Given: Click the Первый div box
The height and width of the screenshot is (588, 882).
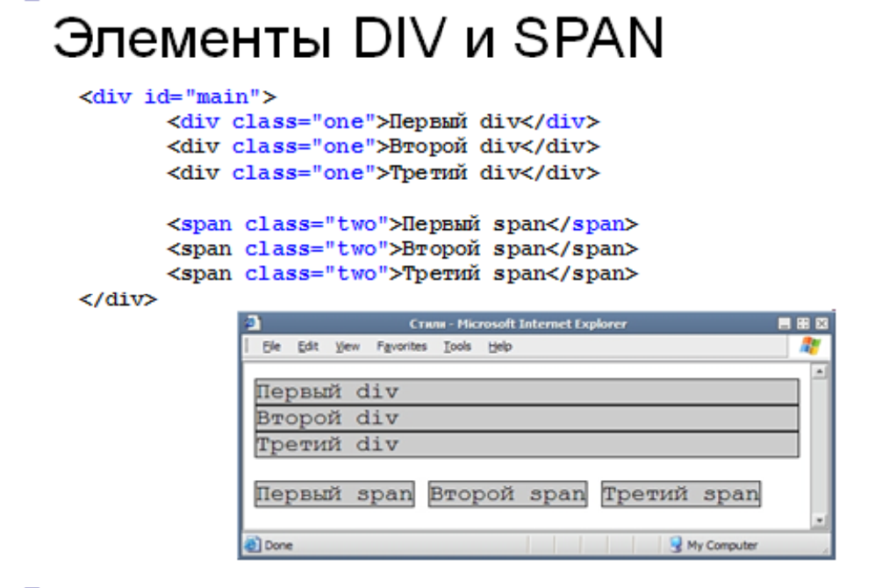Looking at the screenshot, I should 527,391.
